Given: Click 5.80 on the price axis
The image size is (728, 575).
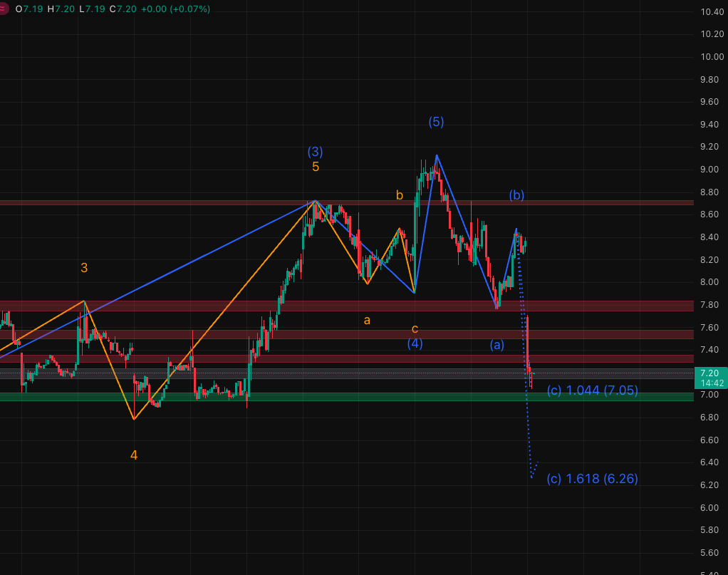Looking at the screenshot, I should point(709,530).
